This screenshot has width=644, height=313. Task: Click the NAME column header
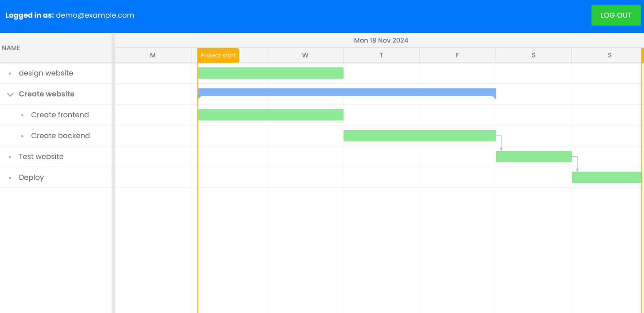[11, 48]
